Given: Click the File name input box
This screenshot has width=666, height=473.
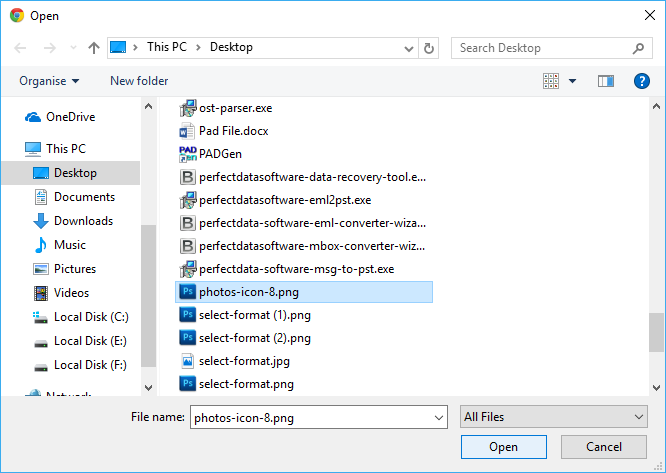Looking at the screenshot, I should click(319, 418).
